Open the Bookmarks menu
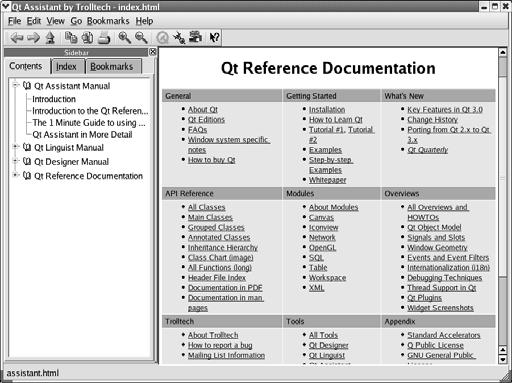This screenshot has height=383, width=512. point(108,21)
